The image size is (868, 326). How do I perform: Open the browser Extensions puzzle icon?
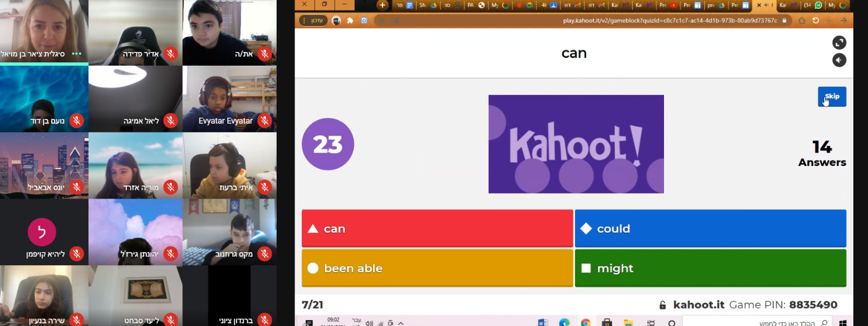pyautogui.click(x=350, y=21)
